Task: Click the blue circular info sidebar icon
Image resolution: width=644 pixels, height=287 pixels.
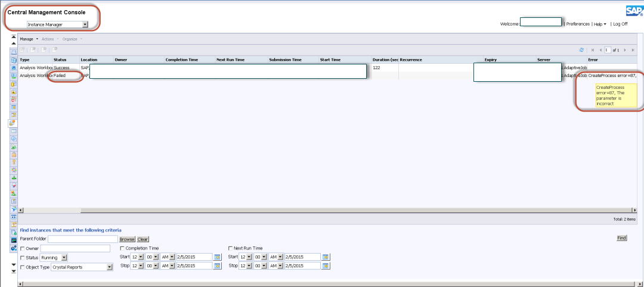Action: click(14, 138)
